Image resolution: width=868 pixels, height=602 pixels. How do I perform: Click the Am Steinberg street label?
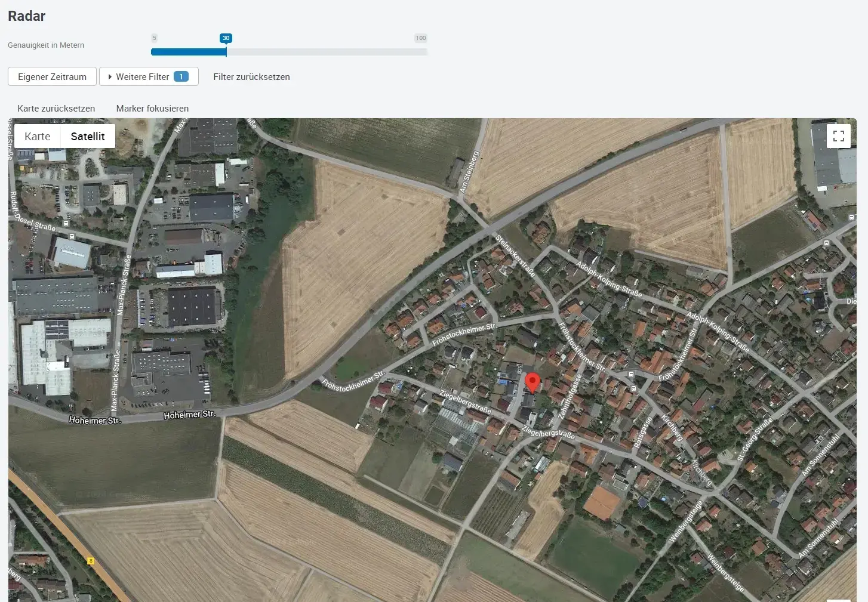click(469, 172)
